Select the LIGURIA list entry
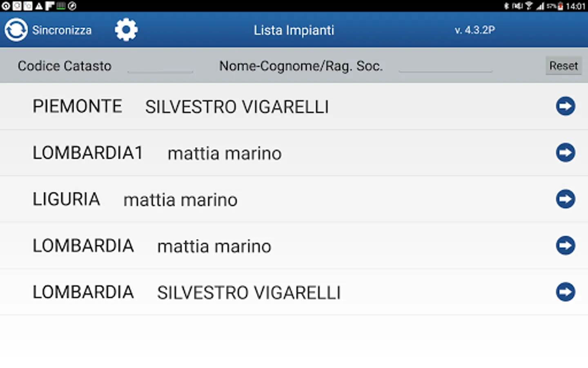Screen dimensions: 588x368 [67, 200]
